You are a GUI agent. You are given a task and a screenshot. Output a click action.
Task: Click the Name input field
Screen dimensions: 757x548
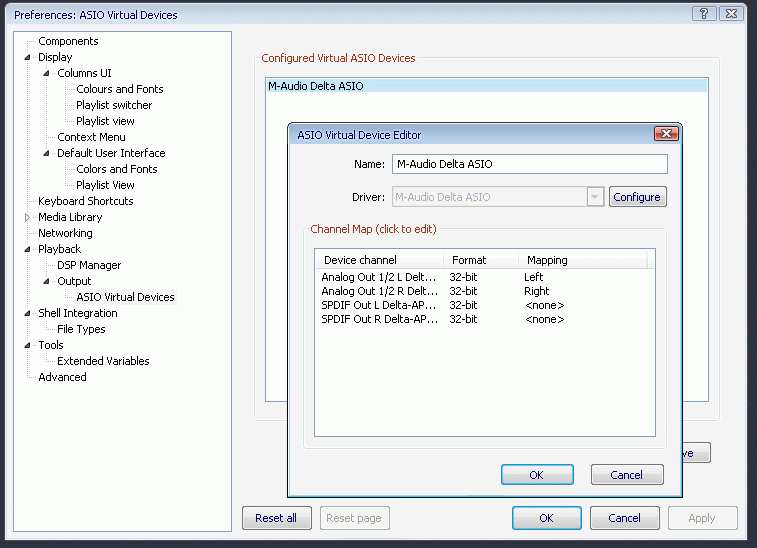(x=530, y=164)
